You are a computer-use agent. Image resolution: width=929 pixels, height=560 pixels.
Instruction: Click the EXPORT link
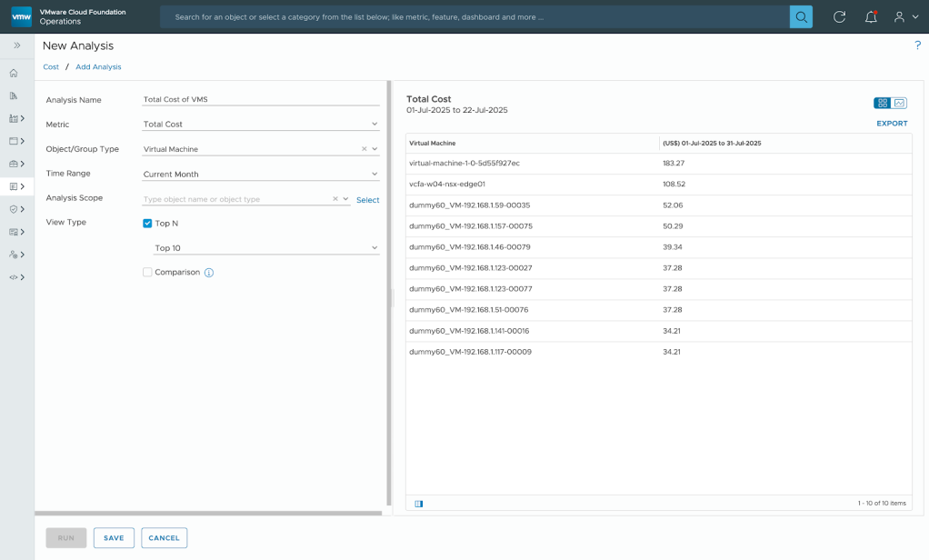(892, 124)
